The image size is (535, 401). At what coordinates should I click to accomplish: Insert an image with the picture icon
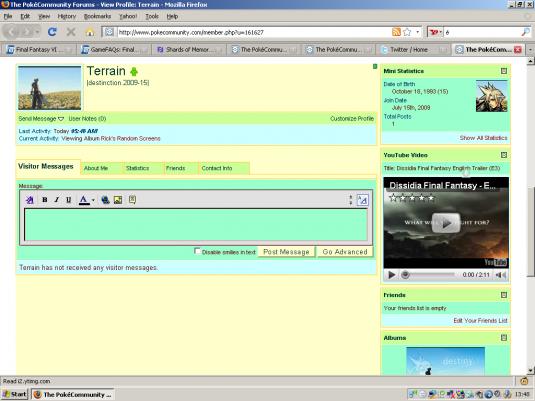118,200
